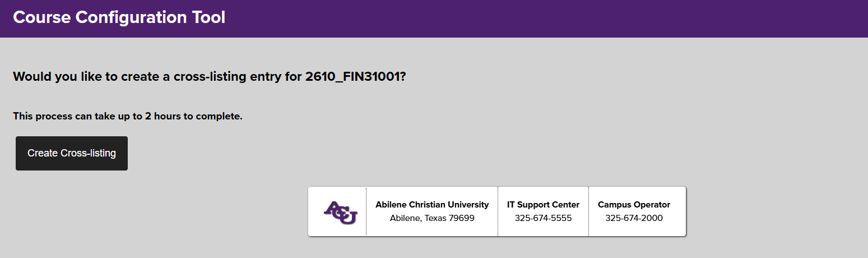Click the words "This process" in the notice

[39, 117]
